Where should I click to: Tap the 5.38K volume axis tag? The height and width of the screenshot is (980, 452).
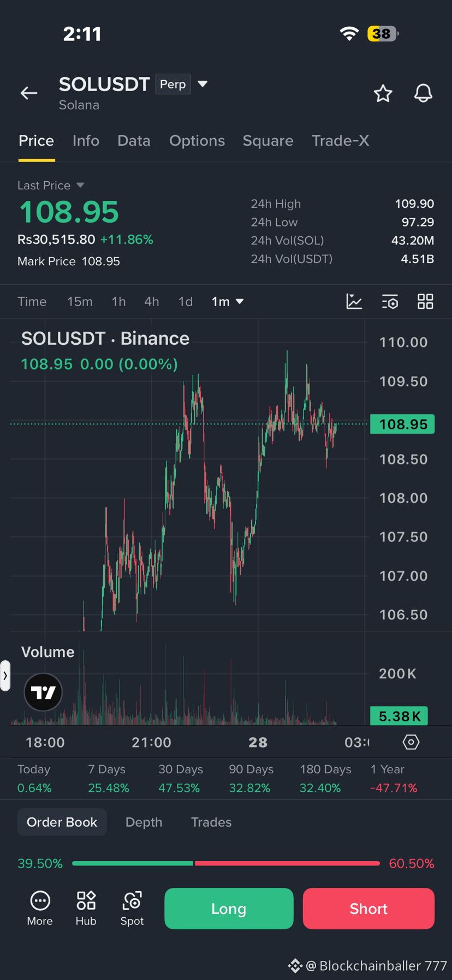click(x=399, y=716)
